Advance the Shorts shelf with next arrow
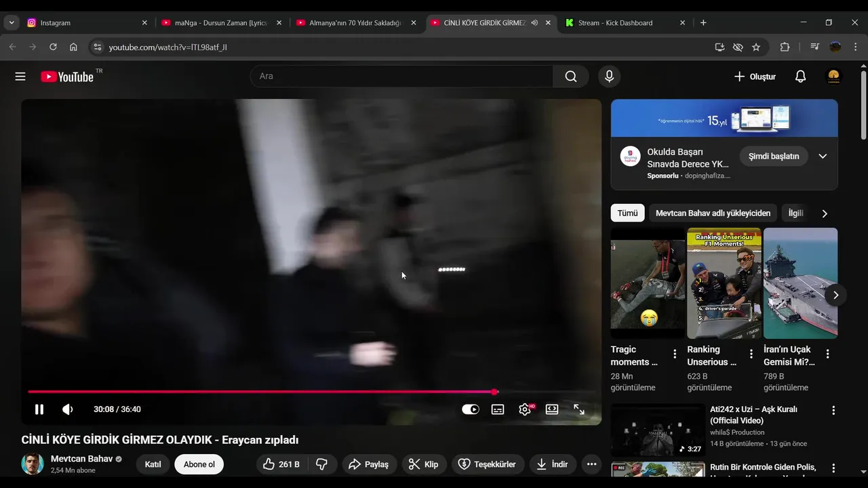This screenshot has height=488, width=868. (x=835, y=295)
